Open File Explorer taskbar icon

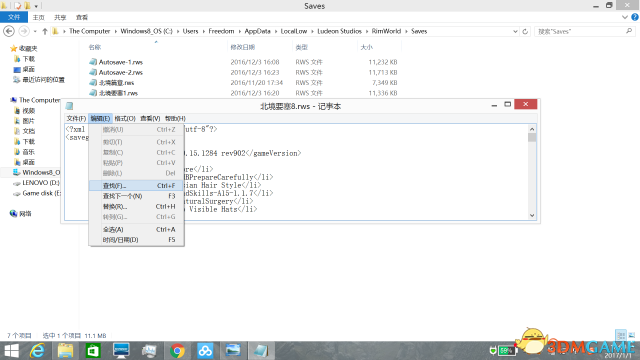coord(65,351)
